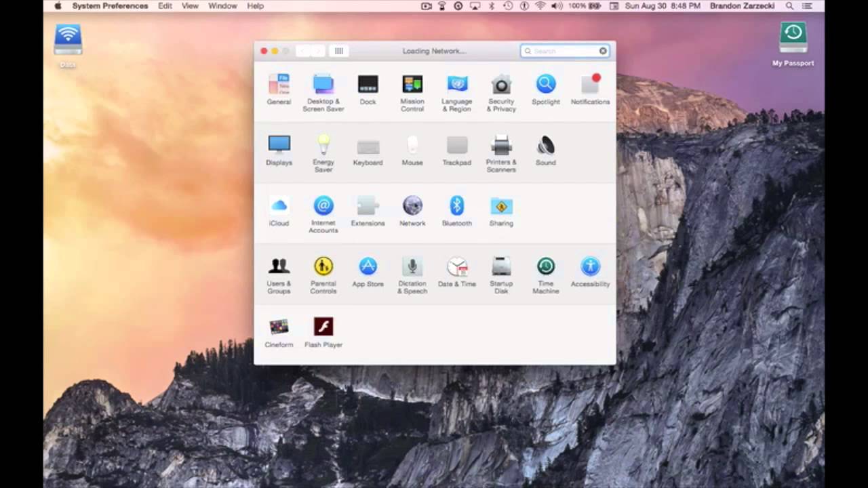
Task: Click the forward navigation arrow
Action: [x=317, y=51]
